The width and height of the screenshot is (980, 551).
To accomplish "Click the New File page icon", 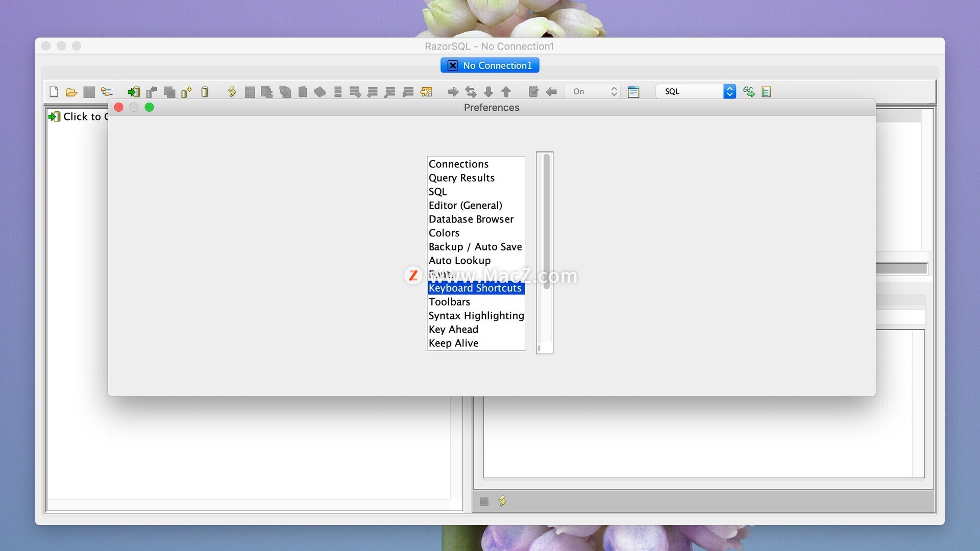I will [x=54, y=92].
